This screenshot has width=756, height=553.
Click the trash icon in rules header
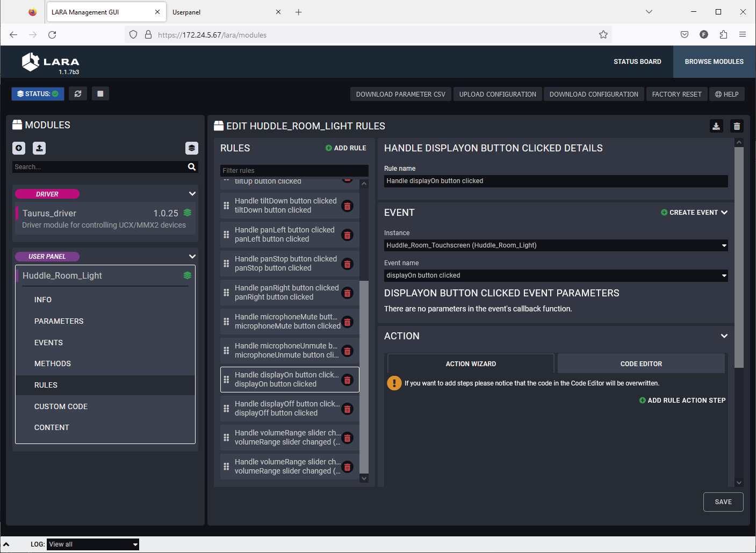tap(737, 126)
